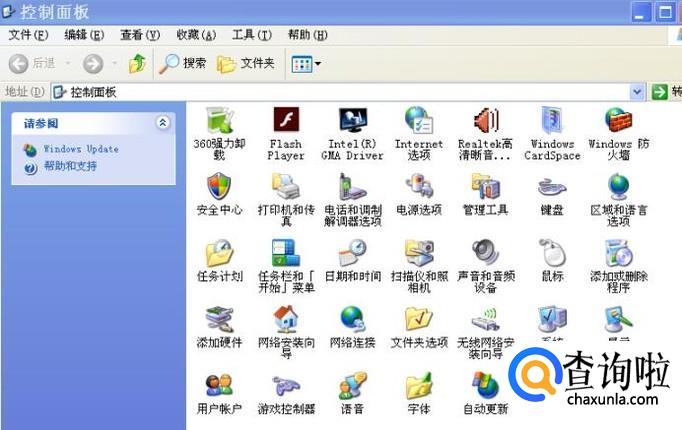The height and width of the screenshot is (430, 682).
Task: Open 日期和时间 icon
Action: [x=352, y=253]
